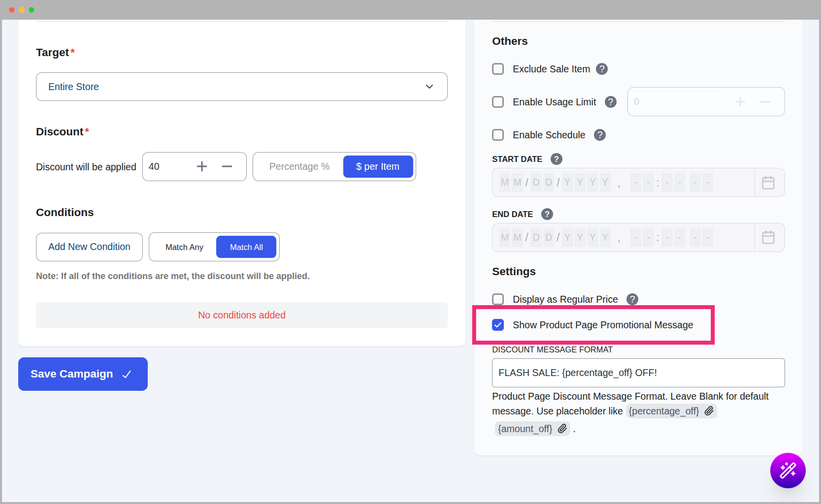Screen dimensions: 821x504
Task: Select the Match Any condition mode
Action: pos(184,247)
